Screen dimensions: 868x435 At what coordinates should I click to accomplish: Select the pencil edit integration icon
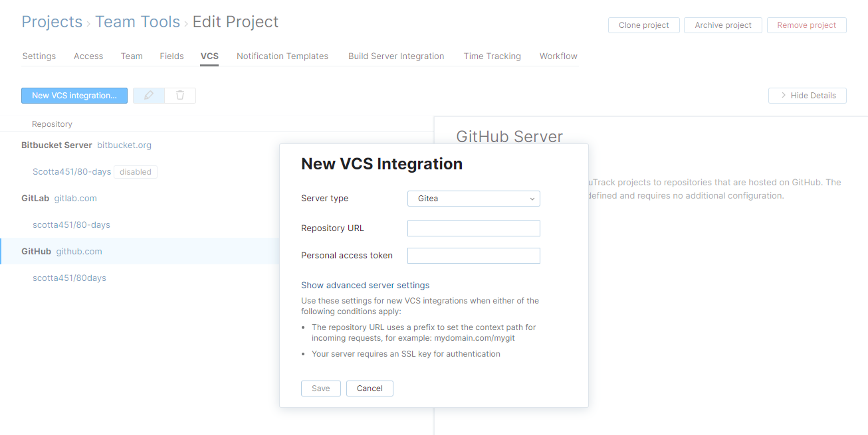[x=148, y=95]
